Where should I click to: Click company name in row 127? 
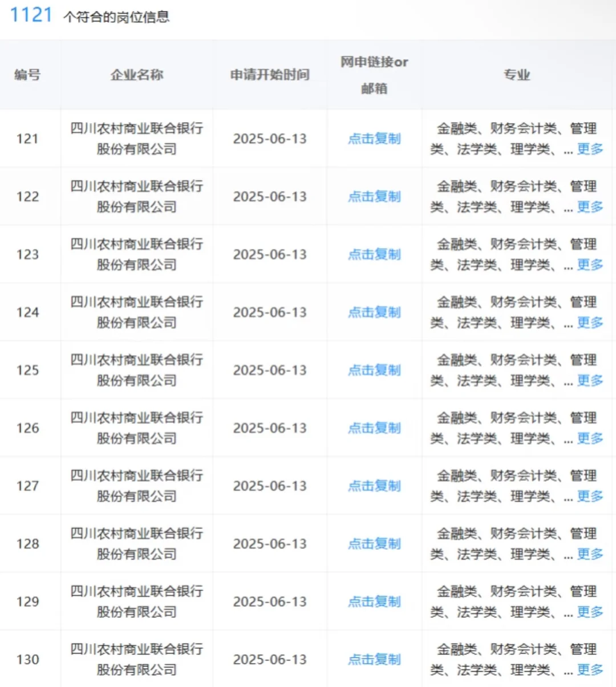137,486
